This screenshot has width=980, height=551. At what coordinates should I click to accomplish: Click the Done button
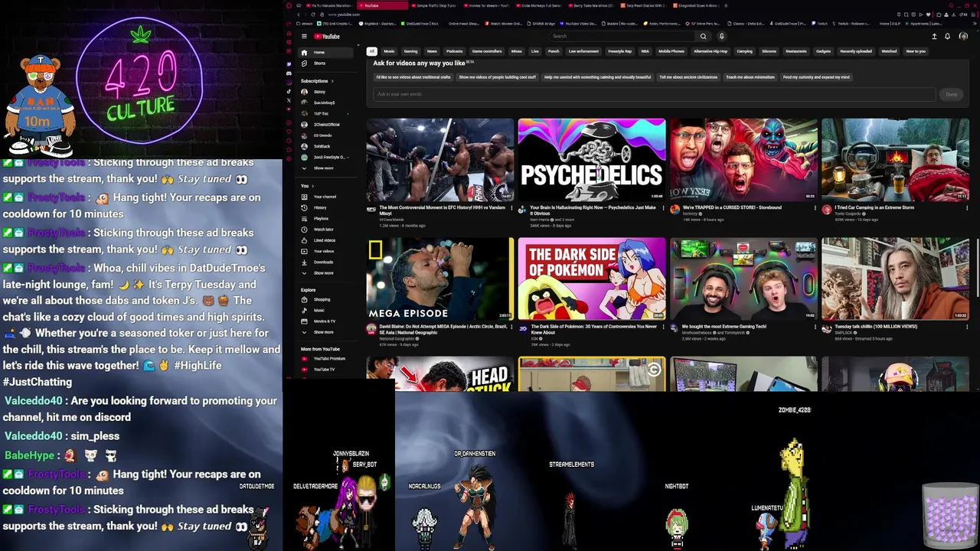pos(951,94)
